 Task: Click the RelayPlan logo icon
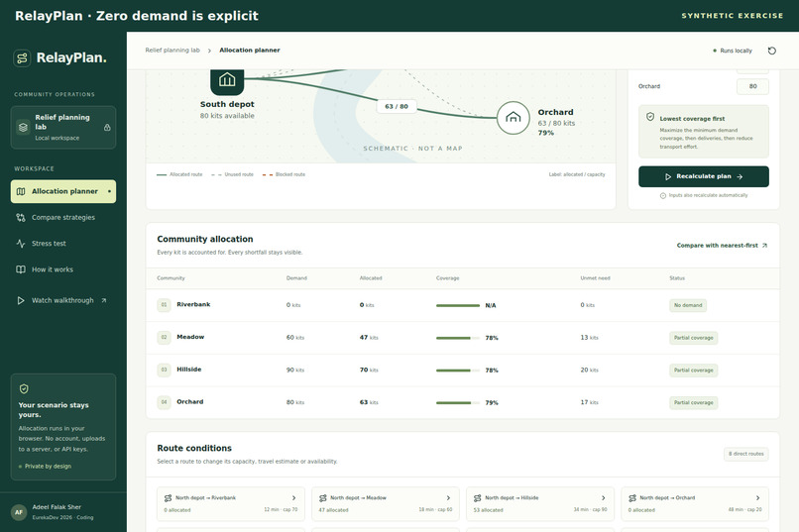22,58
